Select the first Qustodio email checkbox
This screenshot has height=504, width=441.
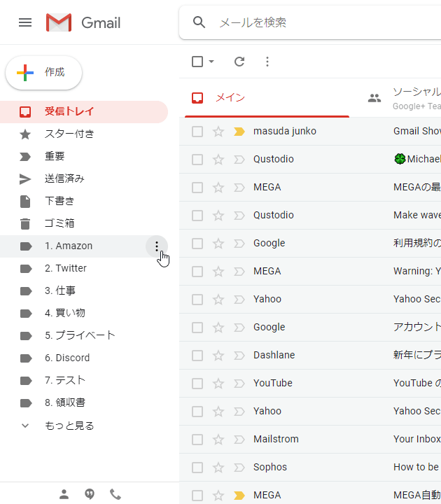tap(197, 160)
